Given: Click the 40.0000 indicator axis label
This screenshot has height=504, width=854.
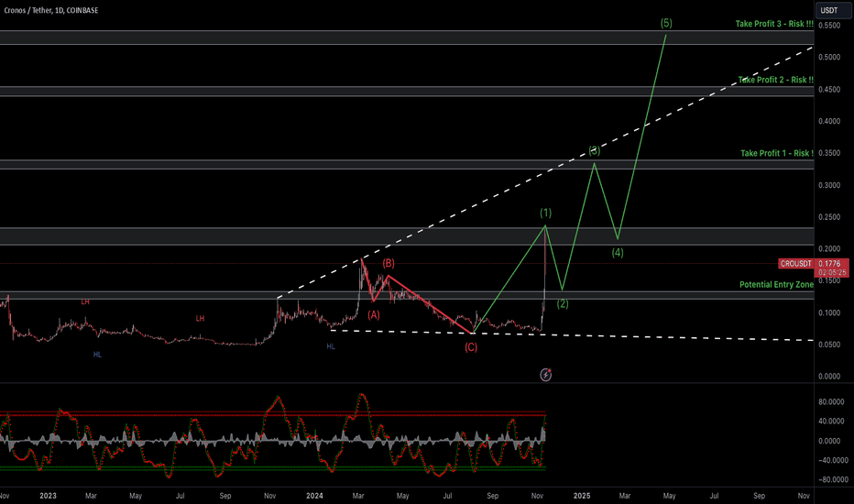Looking at the screenshot, I should tap(831, 422).
